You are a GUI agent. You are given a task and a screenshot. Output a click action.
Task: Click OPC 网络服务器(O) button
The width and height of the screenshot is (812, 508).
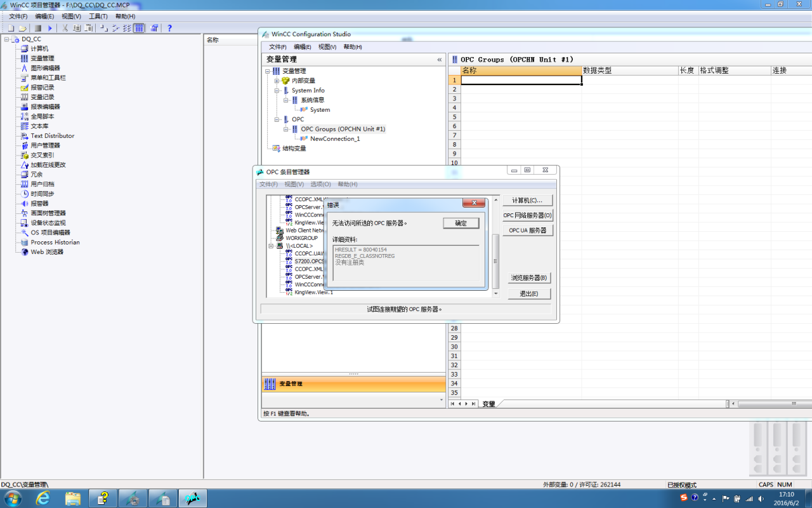coord(528,215)
